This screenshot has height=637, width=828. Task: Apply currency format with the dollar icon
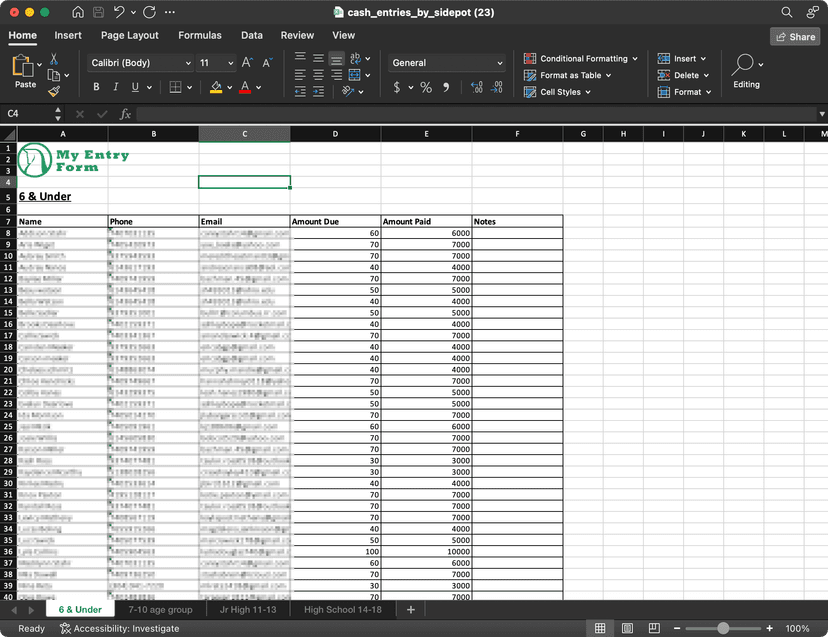coord(396,87)
